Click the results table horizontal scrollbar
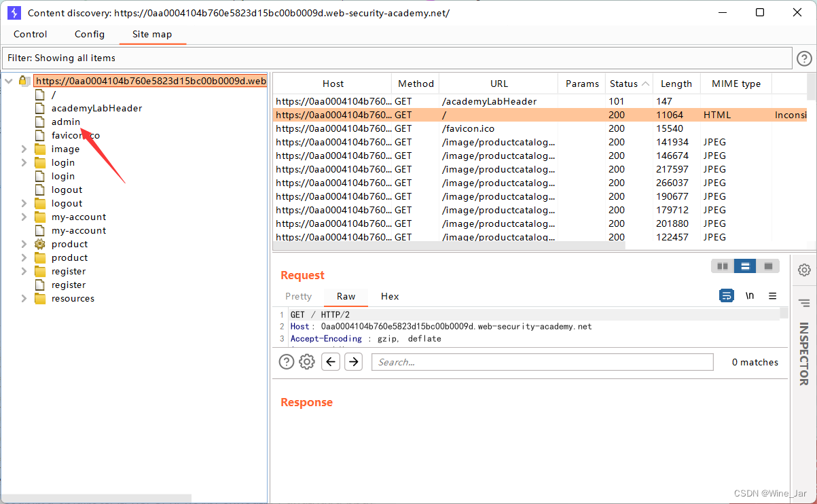This screenshot has width=817, height=504. 449,245
